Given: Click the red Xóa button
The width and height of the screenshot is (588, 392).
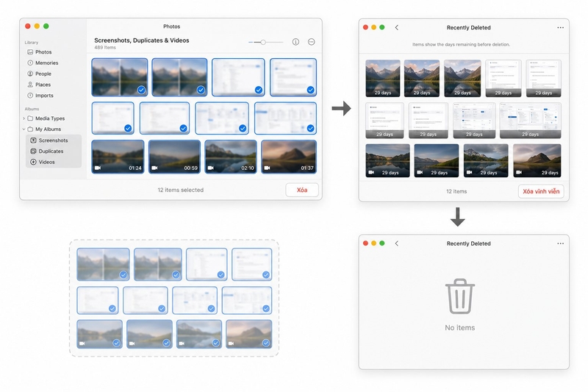Looking at the screenshot, I should click(x=302, y=190).
